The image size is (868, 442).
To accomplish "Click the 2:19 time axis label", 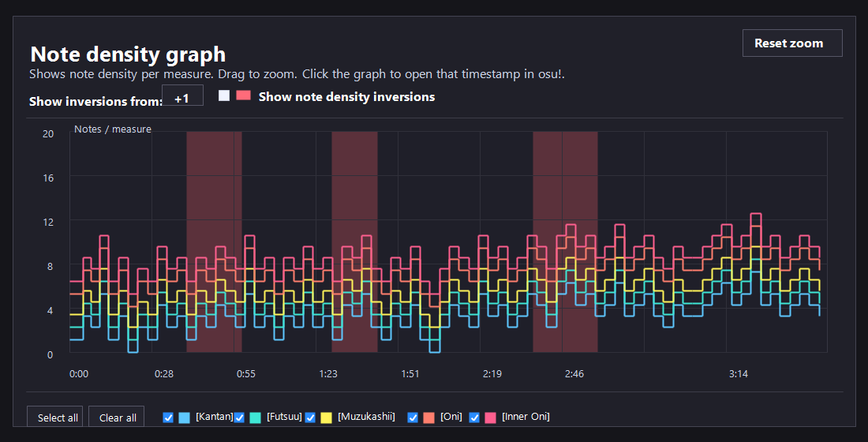I will point(492,374).
